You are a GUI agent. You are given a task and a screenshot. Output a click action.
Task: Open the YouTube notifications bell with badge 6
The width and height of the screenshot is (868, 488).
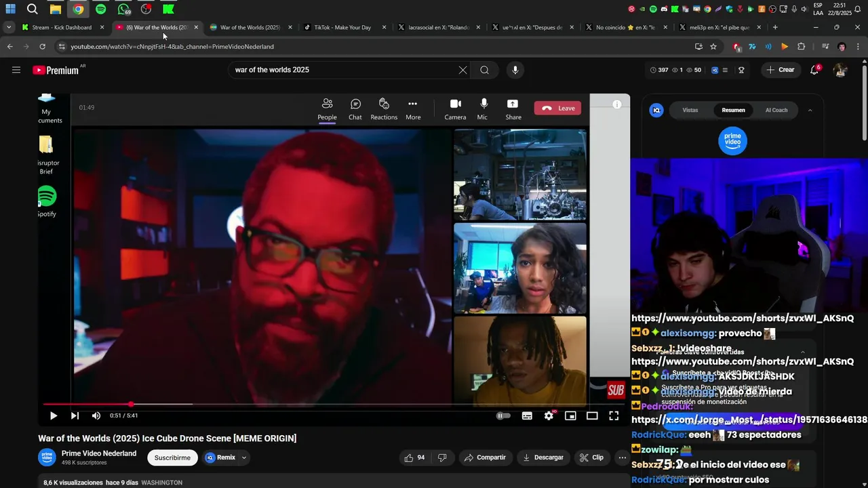coord(814,70)
